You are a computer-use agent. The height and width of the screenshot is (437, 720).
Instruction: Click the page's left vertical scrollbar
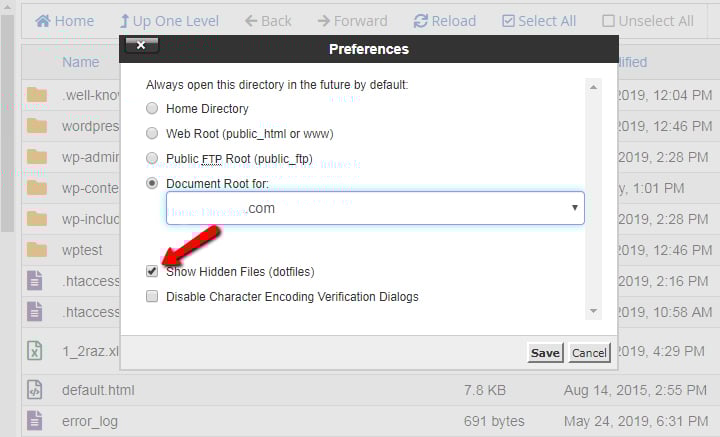point(7,123)
